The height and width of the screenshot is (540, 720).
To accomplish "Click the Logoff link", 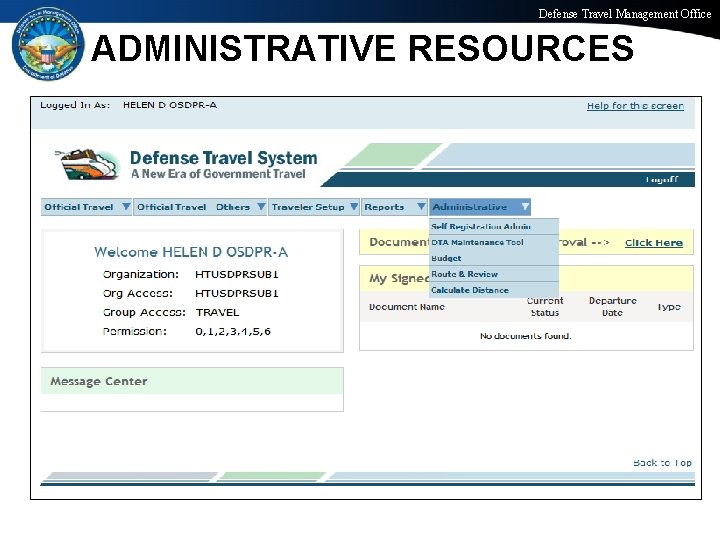I will [662, 180].
